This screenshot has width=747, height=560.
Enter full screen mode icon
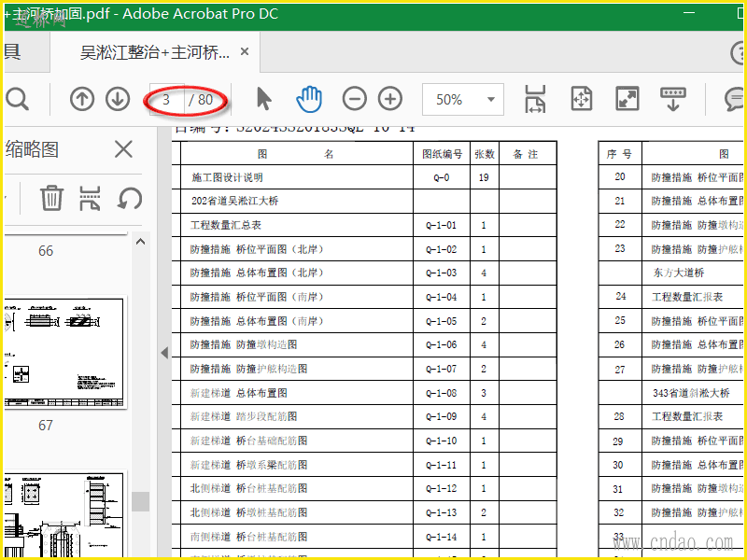[627, 99]
